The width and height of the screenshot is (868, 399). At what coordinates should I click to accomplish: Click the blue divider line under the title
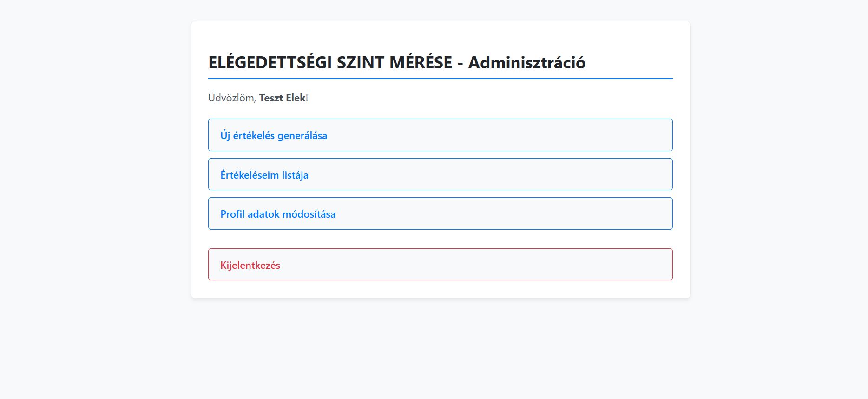click(440, 79)
